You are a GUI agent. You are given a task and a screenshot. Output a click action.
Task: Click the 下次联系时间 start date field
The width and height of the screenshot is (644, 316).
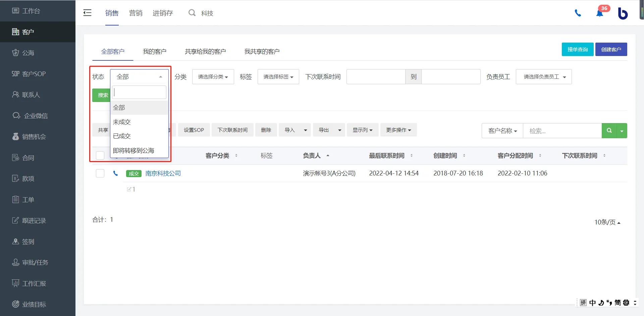pyautogui.click(x=376, y=77)
